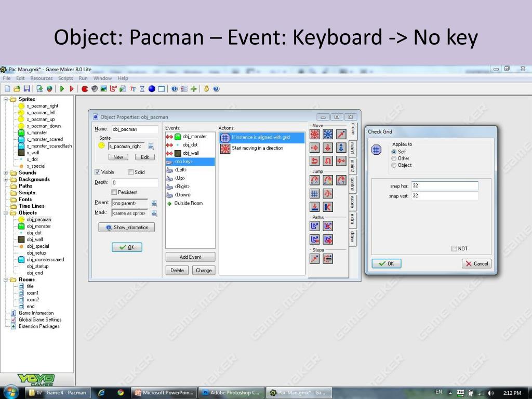The height and width of the screenshot is (399, 532).
Task: Enable the Solid checkbox
Action: click(130, 172)
